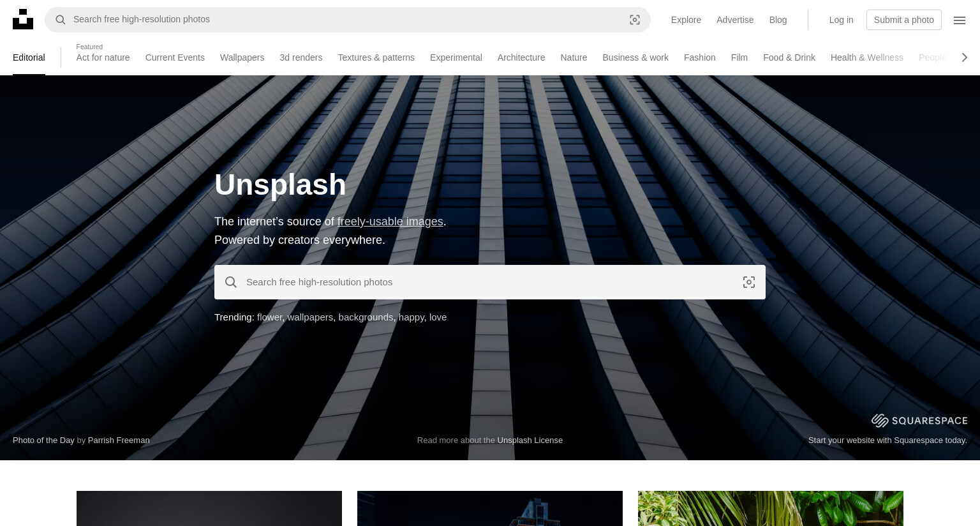Click the Squarespace start your website text
This screenshot has width=980, height=526.
click(x=887, y=440)
